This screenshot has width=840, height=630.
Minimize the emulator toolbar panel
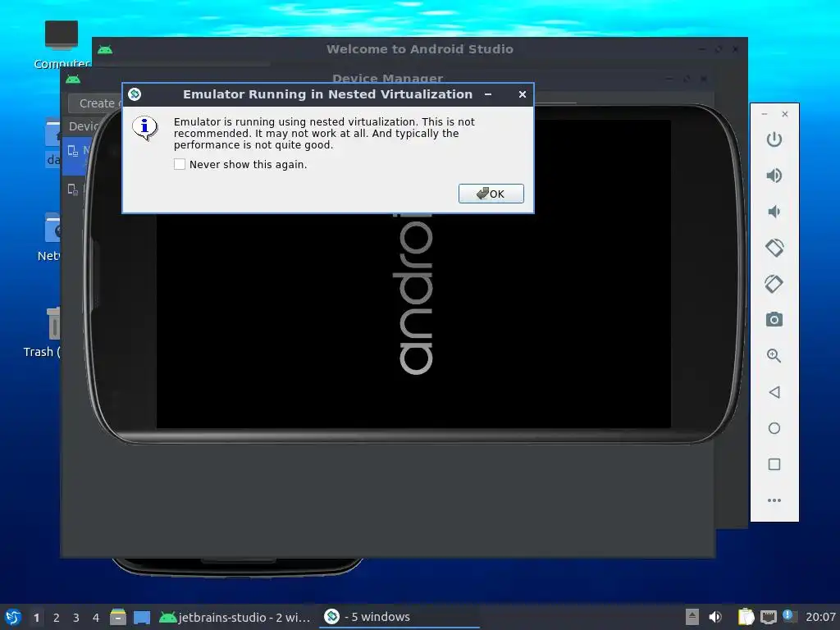point(765,114)
